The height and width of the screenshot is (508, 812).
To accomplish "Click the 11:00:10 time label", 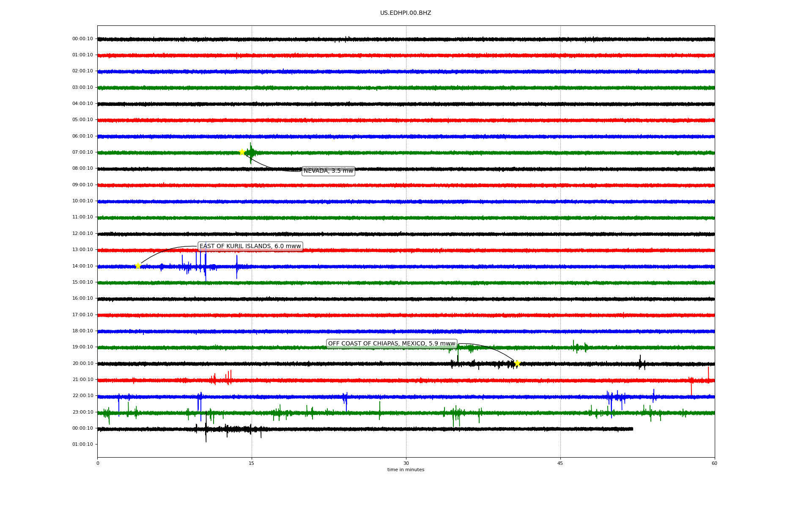I will point(82,217).
